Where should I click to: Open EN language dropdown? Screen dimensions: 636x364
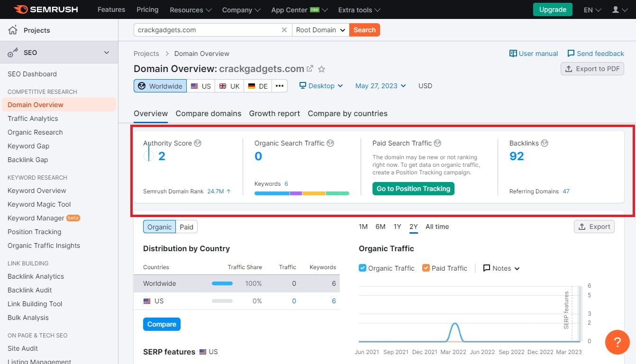click(x=592, y=9)
